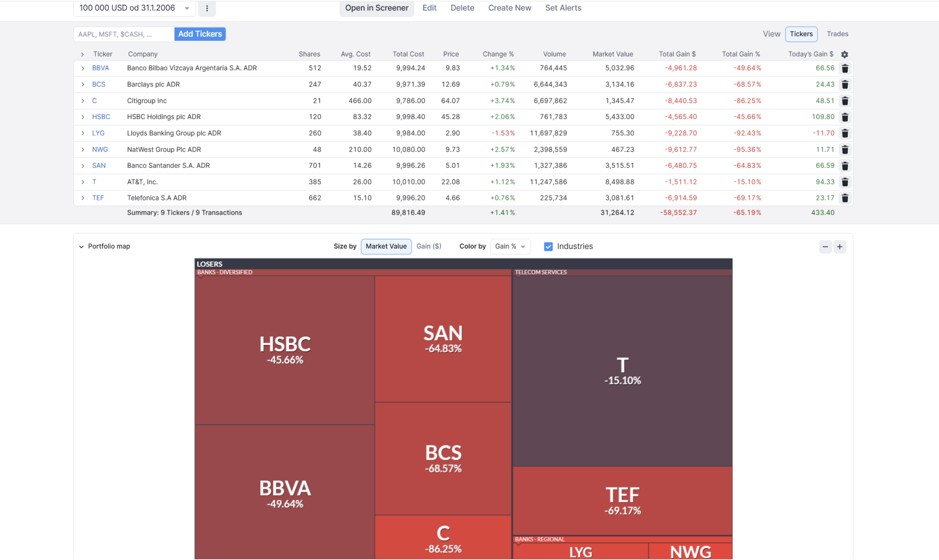Select the TEF tile in portfolio map
Image resolution: width=939 pixels, height=560 pixels.
point(622,501)
